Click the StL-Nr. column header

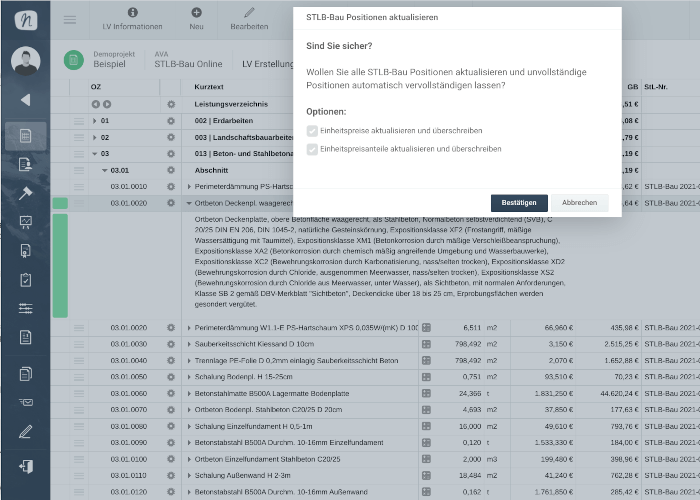pos(656,87)
